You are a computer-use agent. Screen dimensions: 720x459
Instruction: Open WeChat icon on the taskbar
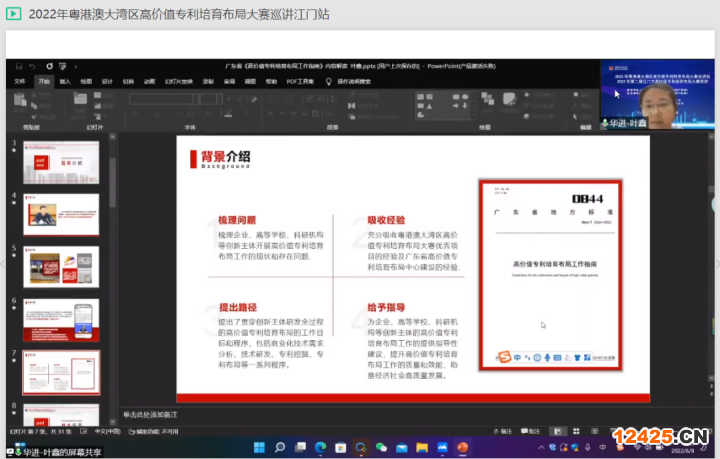pyautogui.click(x=381, y=447)
